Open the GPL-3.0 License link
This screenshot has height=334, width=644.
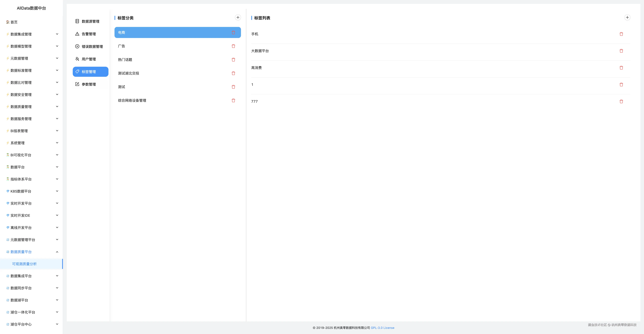(x=382, y=328)
